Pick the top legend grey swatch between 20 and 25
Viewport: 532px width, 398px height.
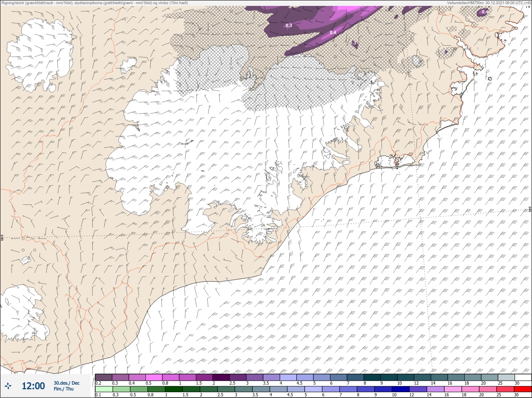[490, 377]
